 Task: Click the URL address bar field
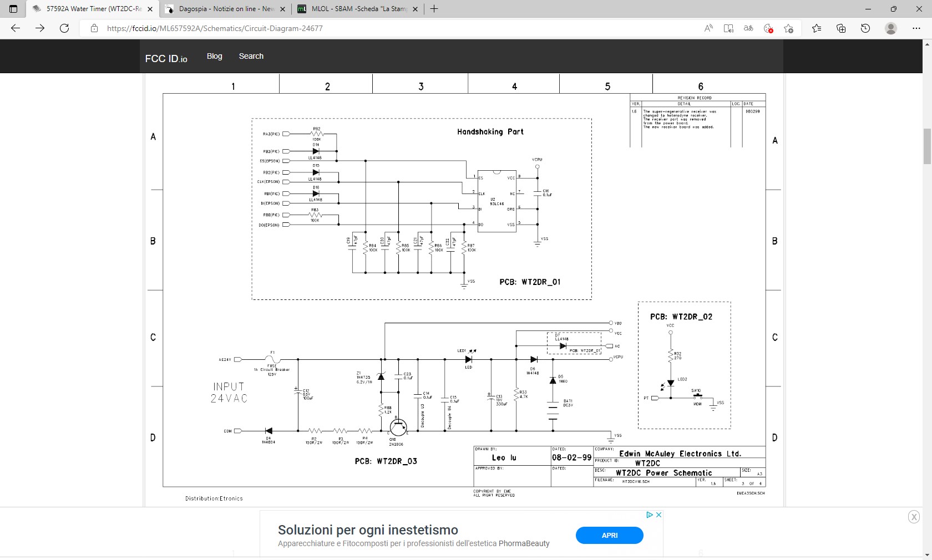point(388,28)
